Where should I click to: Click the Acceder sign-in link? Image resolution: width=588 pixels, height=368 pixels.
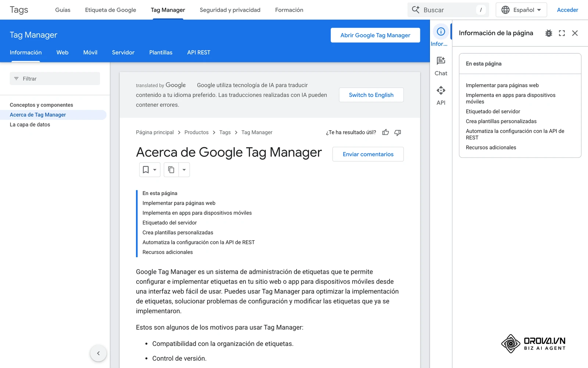coord(567,10)
